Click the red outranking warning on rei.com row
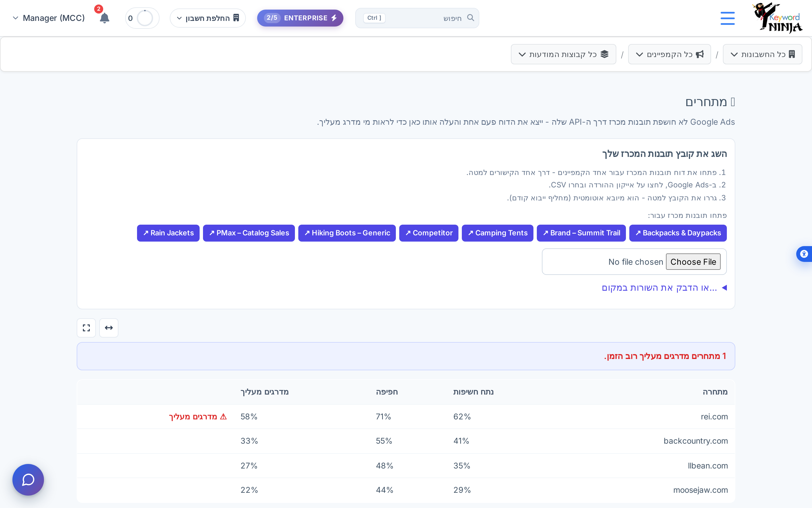Image resolution: width=812 pixels, height=508 pixels. [198, 417]
